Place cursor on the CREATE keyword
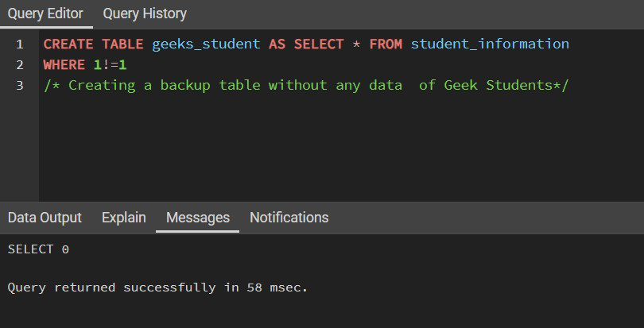This screenshot has width=644, height=328. (68, 44)
